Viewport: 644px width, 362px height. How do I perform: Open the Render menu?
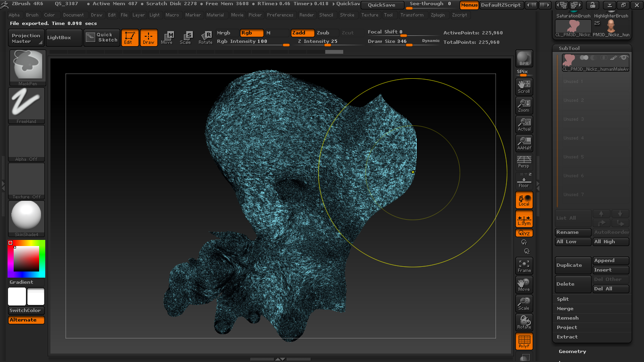click(306, 15)
